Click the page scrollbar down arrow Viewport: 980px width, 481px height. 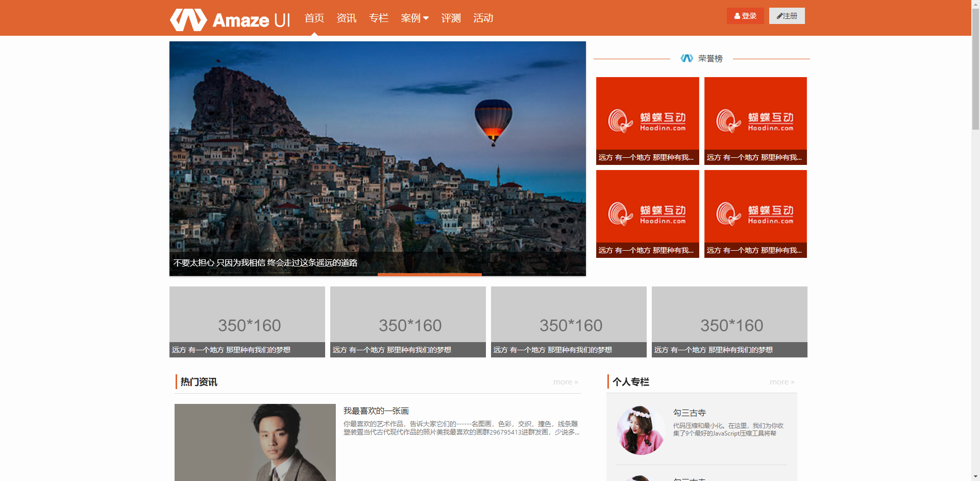click(975, 476)
